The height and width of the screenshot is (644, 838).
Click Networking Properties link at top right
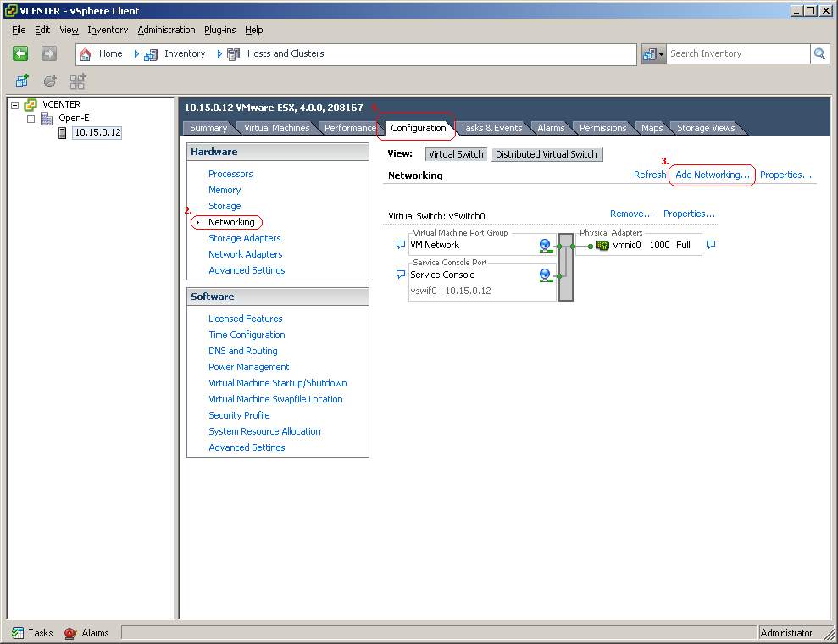click(x=785, y=175)
